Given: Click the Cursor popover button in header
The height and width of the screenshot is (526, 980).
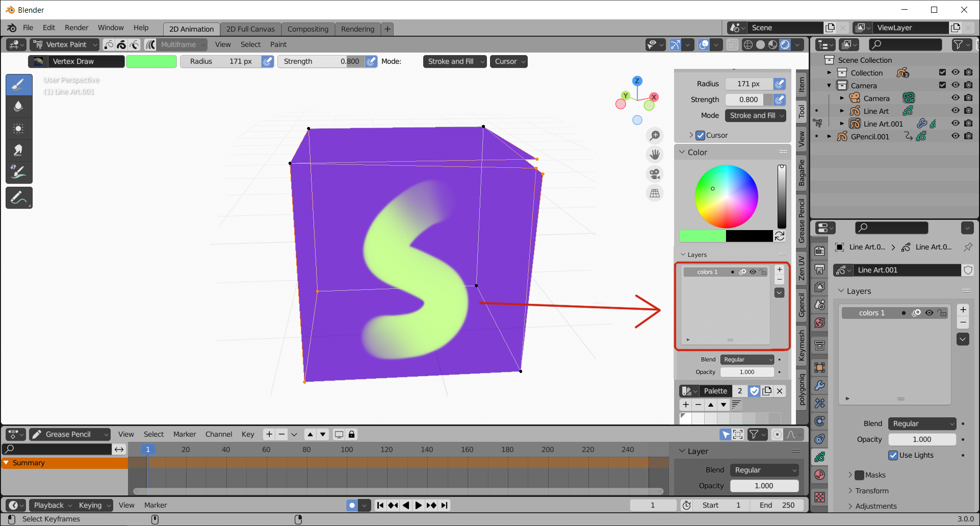Looking at the screenshot, I should pos(509,61).
